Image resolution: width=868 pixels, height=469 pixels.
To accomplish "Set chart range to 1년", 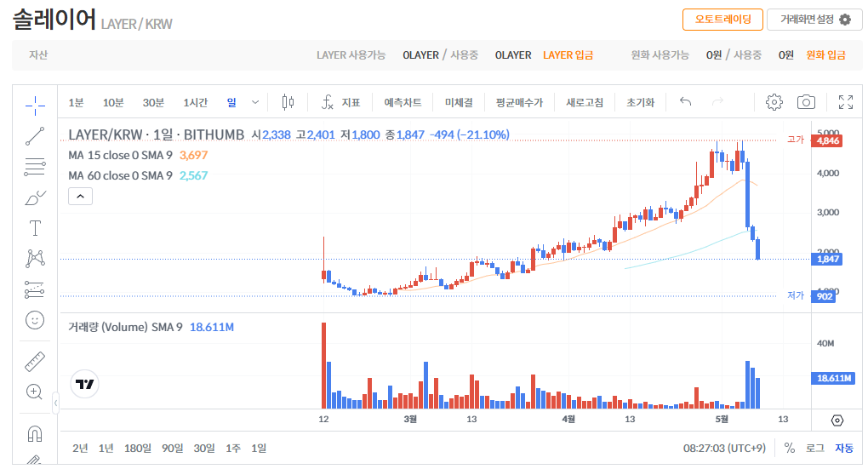I will pyautogui.click(x=106, y=448).
